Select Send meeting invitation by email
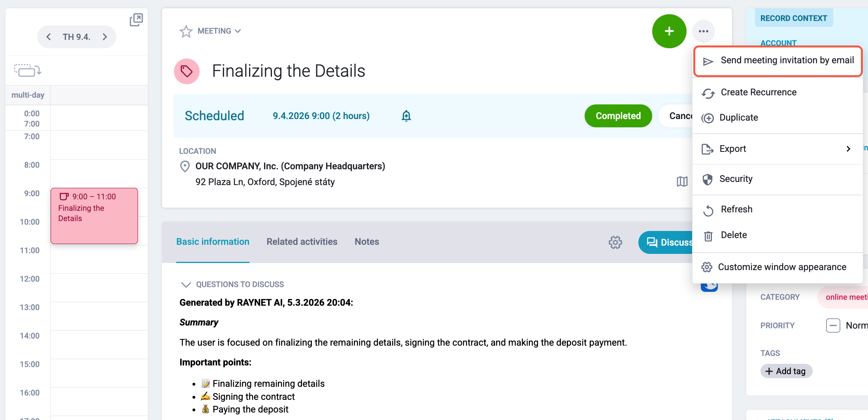 [778, 61]
